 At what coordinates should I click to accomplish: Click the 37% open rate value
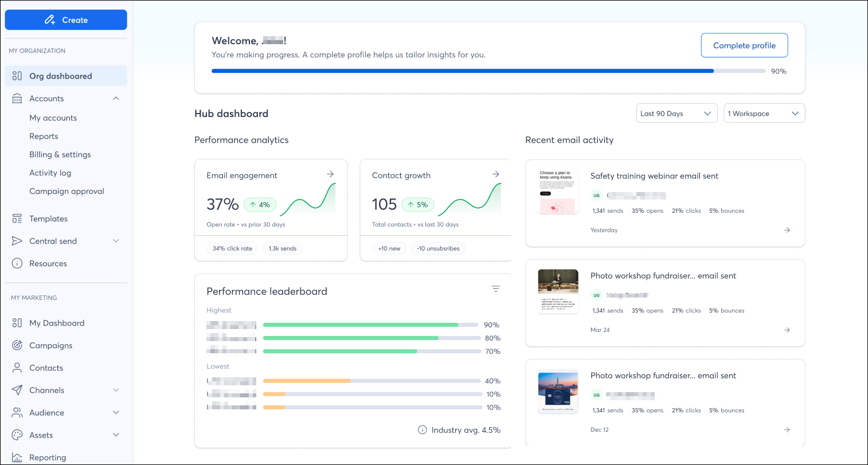(x=222, y=204)
